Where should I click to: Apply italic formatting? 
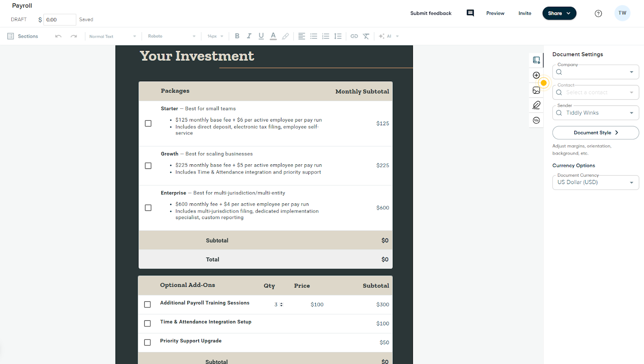(249, 36)
